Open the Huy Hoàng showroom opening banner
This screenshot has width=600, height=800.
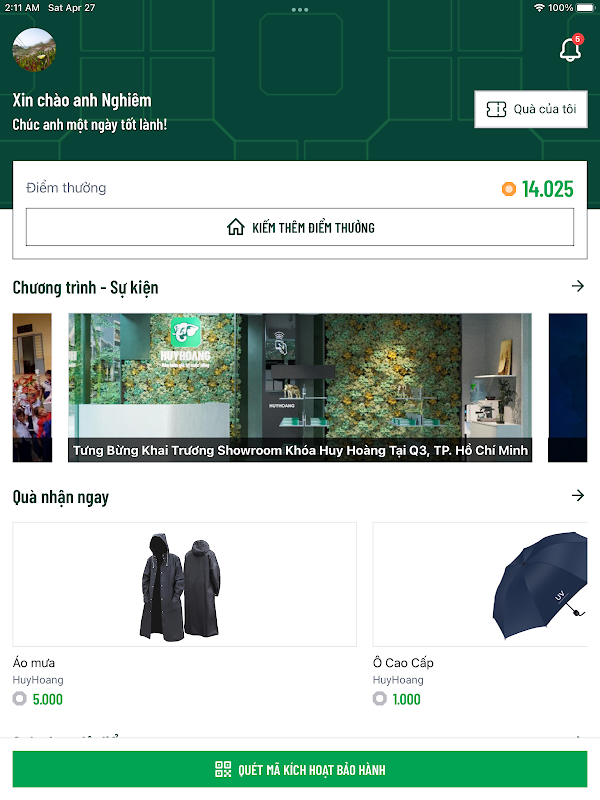click(300, 388)
